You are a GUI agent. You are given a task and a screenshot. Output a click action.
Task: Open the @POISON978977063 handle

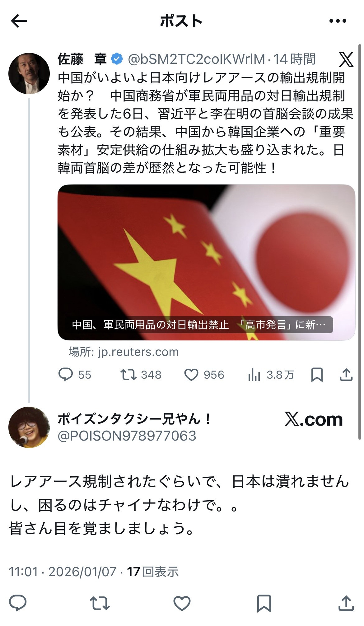tap(127, 436)
